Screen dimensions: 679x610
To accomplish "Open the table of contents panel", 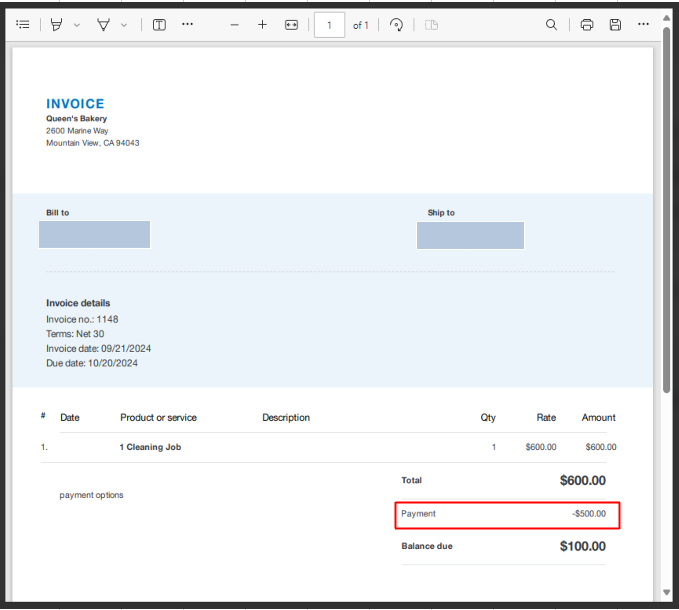I will click(x=23, y=25).
